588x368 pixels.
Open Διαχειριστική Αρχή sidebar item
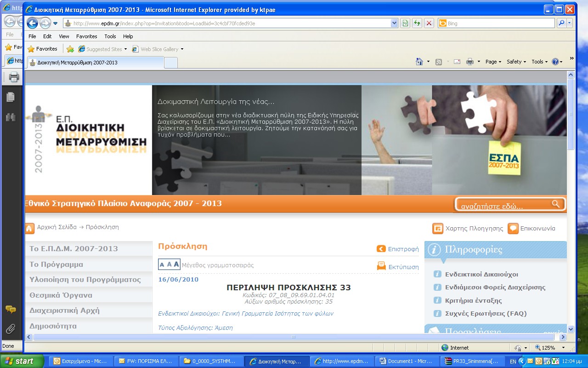pyautogui.click(x=89, y=310)
